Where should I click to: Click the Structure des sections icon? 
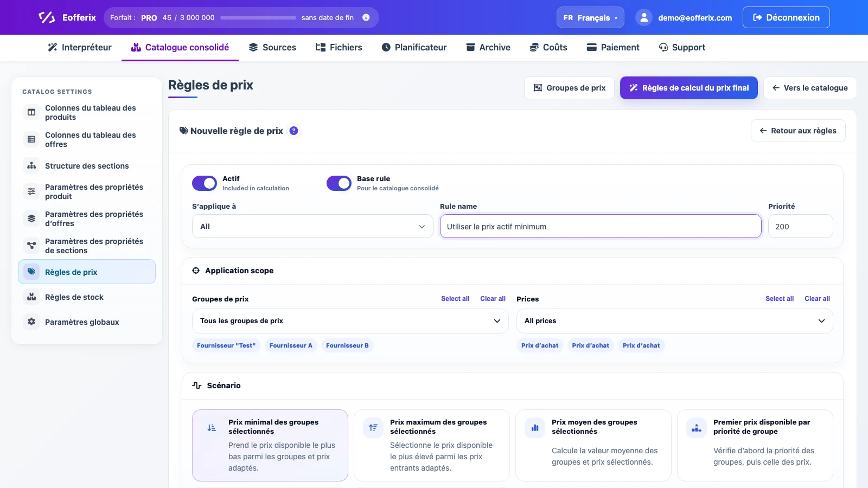(31, 165)
